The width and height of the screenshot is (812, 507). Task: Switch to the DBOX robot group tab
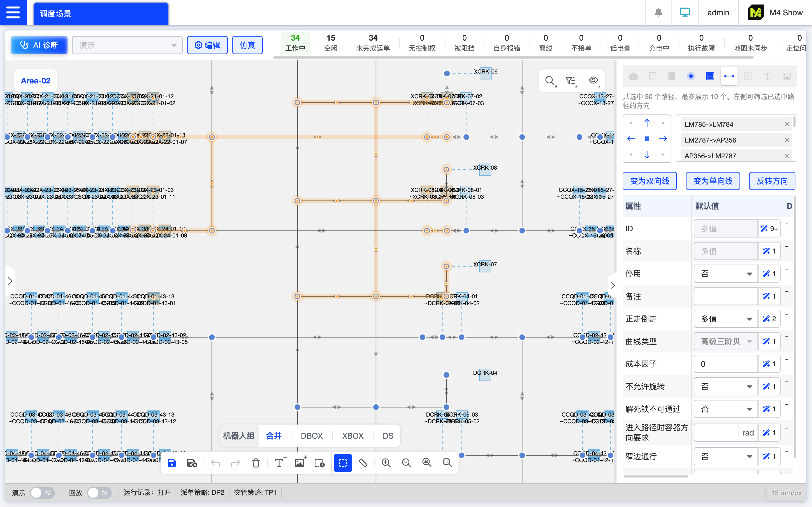pyautogui.click(x=311, y=436)
